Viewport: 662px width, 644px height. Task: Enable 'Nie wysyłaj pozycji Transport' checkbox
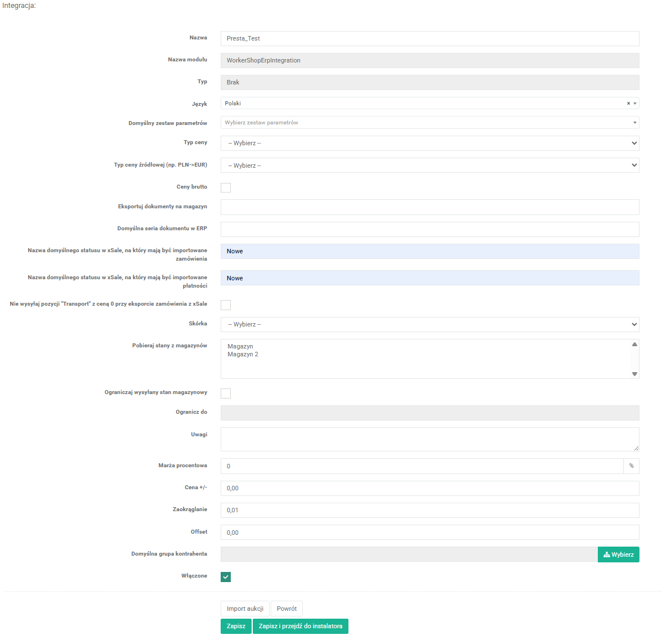[226, 305]
